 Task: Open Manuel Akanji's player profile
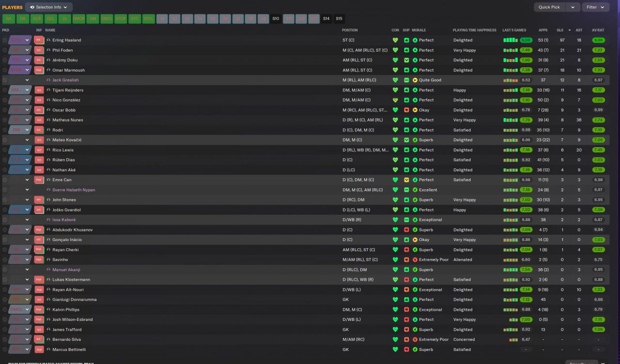(x=66, y=270)
